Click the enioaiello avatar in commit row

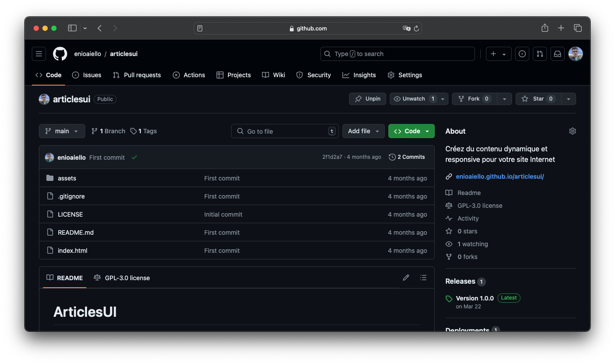(49, 157)
